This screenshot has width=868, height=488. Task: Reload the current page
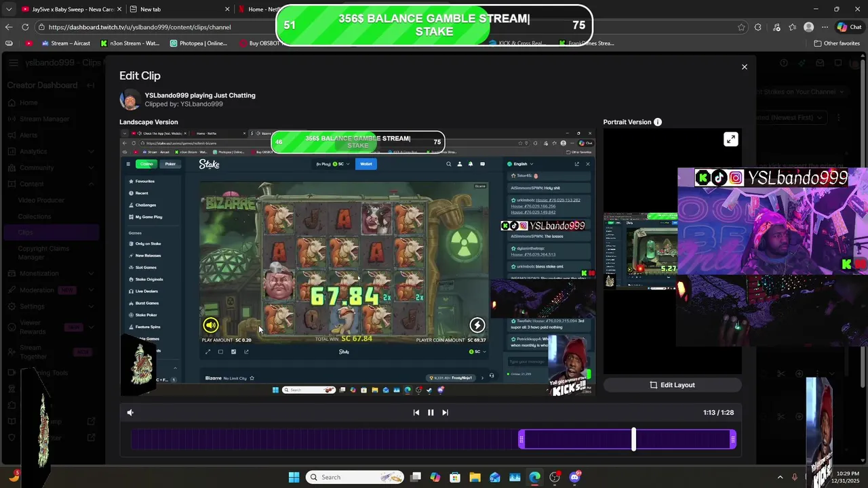25,27
